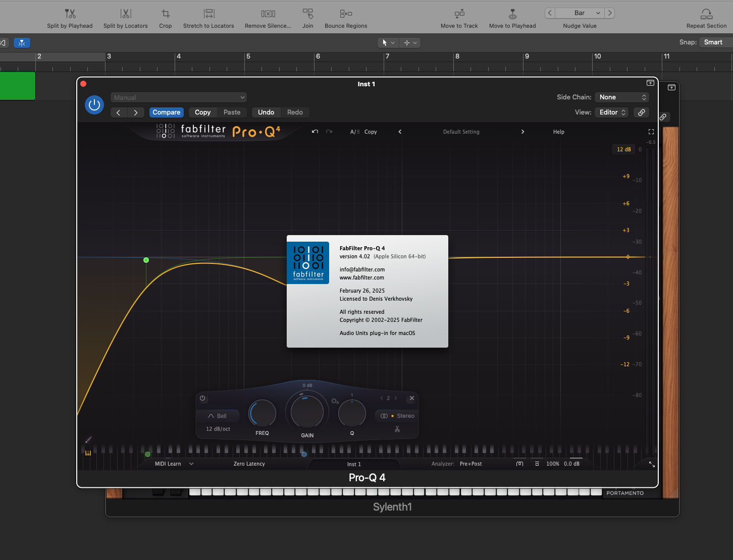Screen dimensions: 733x560
Task: Click the Zero Latency processing mode
Action: tap(249, 464)
